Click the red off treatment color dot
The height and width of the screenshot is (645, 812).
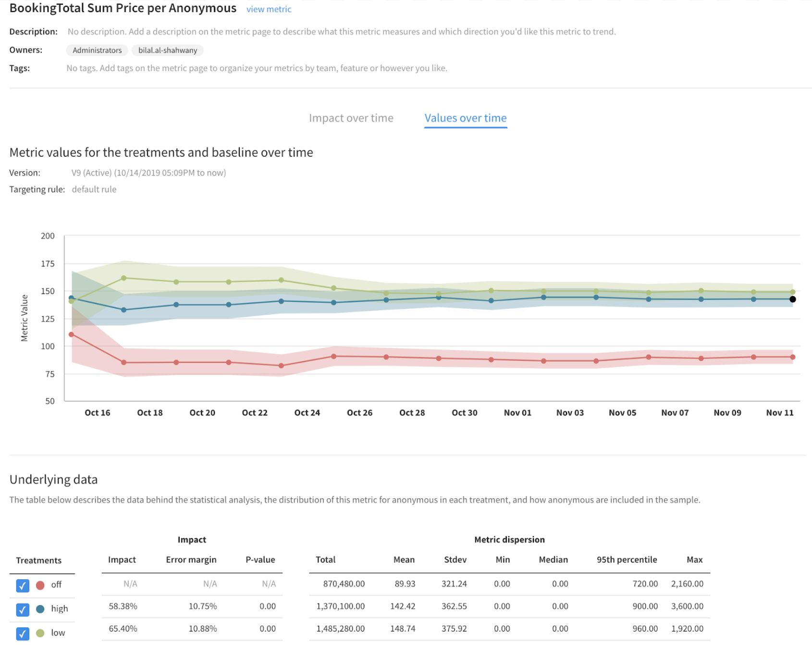pyautogui.click(x=40, y=585)
